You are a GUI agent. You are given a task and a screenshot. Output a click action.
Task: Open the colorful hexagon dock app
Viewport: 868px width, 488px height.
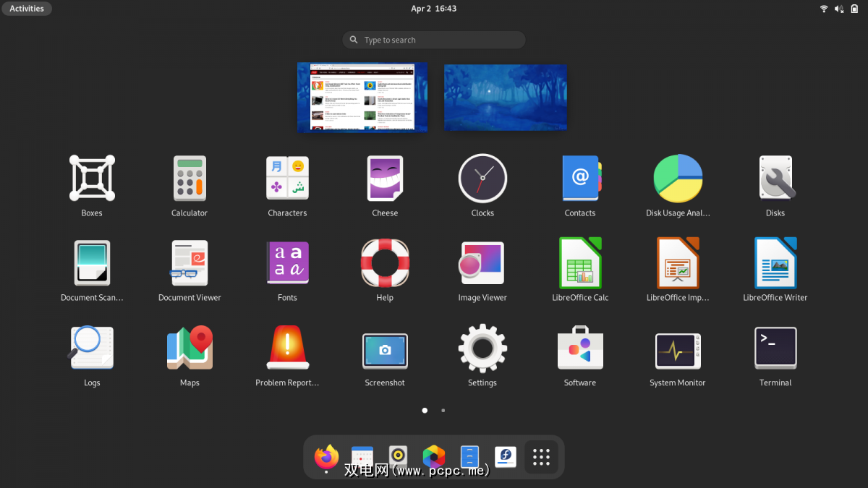click(x=434, y=457)
